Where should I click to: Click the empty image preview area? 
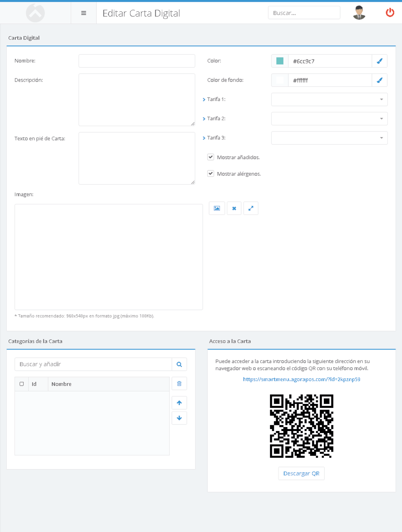click(x=109, y=257)
